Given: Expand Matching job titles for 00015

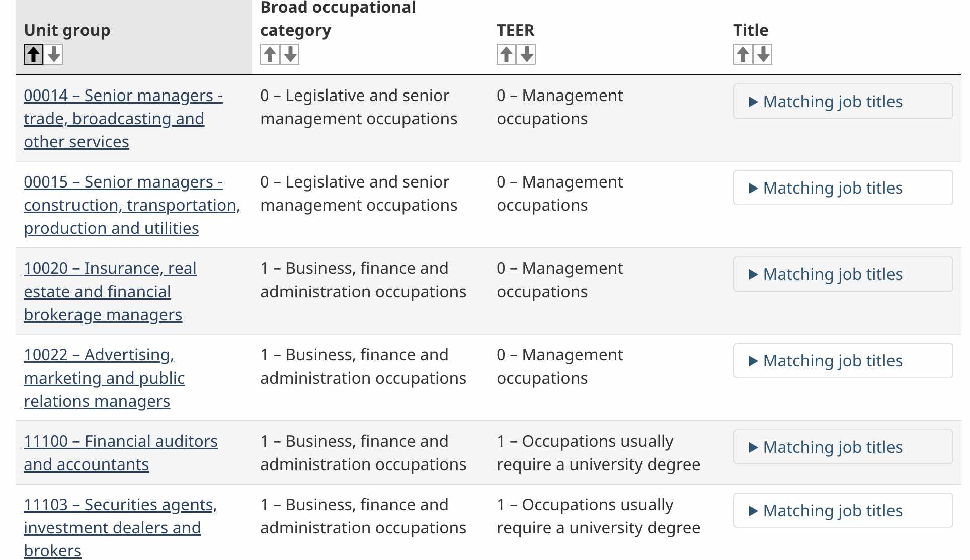Looking at the screenshot, I should (x=843, y=188).
